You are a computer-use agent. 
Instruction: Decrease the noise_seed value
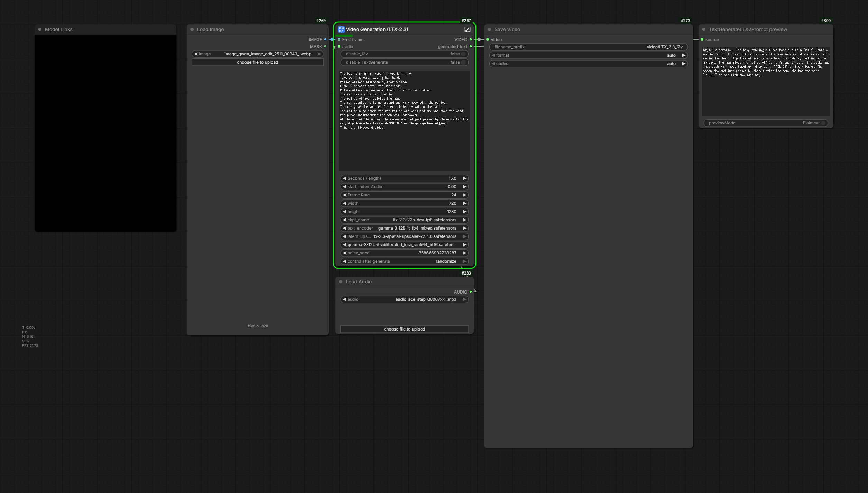[344, 253]
